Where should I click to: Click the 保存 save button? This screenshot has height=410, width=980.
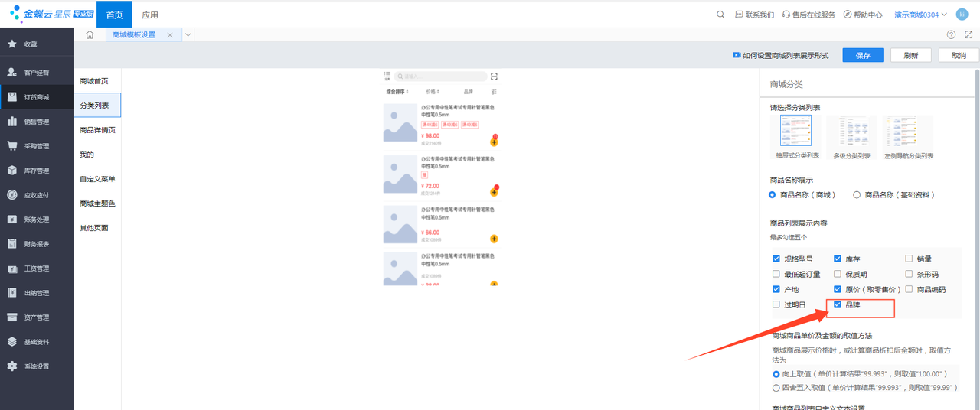(x=863, y=55)
